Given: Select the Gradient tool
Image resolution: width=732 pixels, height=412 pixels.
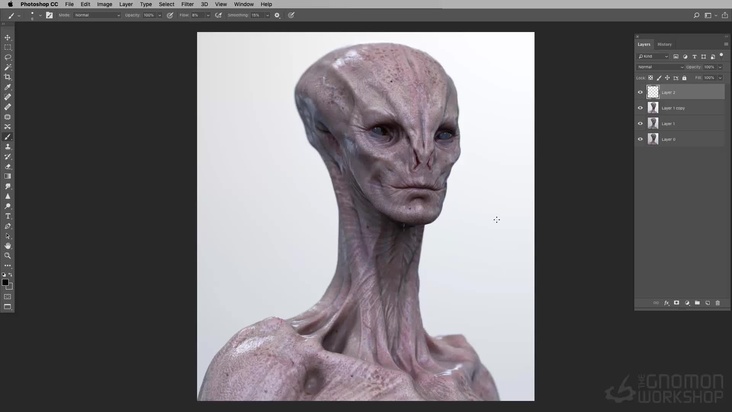Looking at the screenshot, I should 7,176.
